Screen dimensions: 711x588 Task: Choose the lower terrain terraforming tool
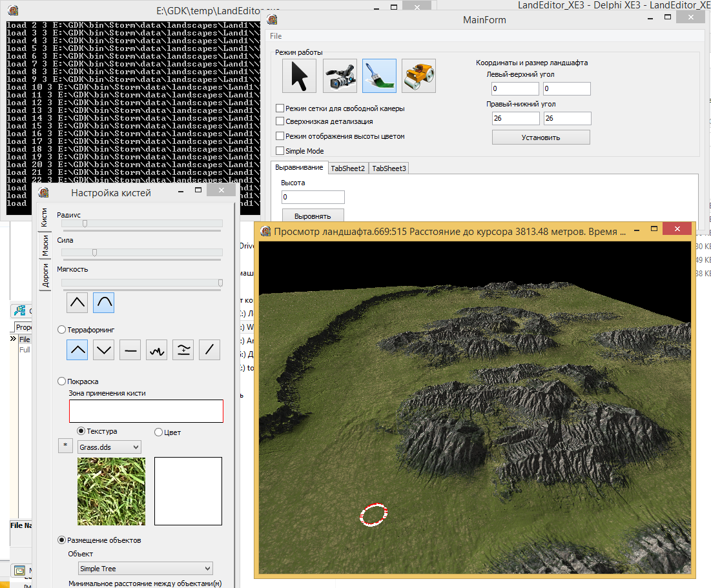(x=104, y=350)
